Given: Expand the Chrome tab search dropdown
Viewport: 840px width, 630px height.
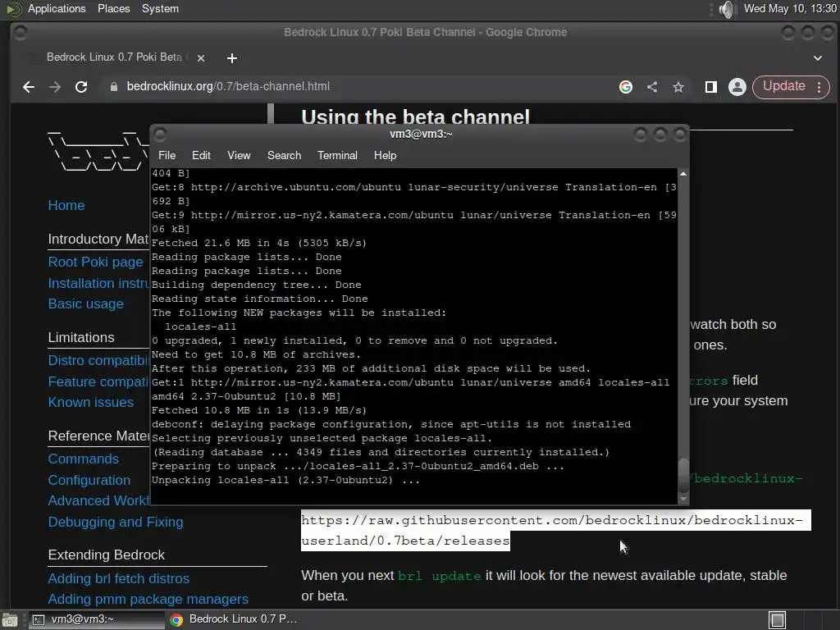Looking at the screenshot, I should [x=818, y=58].
